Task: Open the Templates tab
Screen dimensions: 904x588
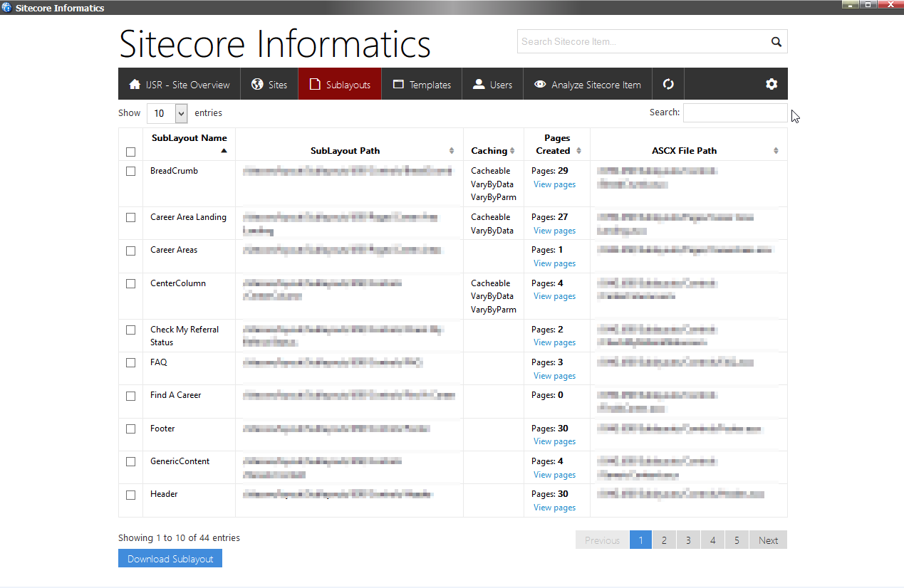Action: tap(422, 84)
